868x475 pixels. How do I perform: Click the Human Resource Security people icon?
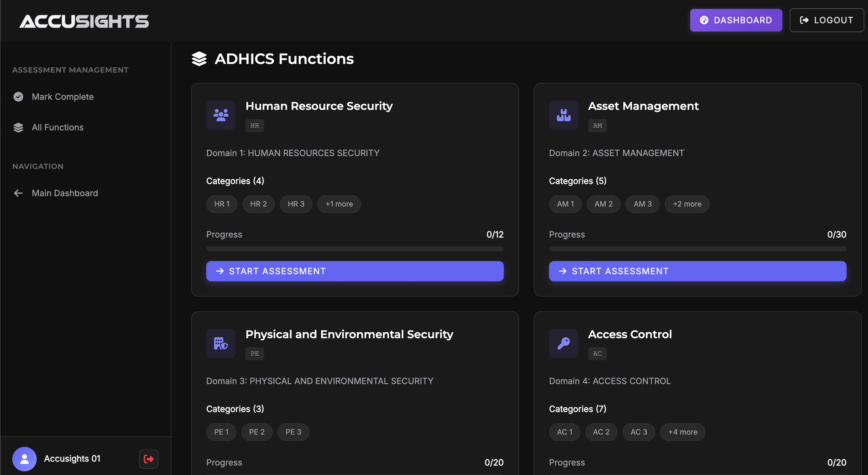220,115
